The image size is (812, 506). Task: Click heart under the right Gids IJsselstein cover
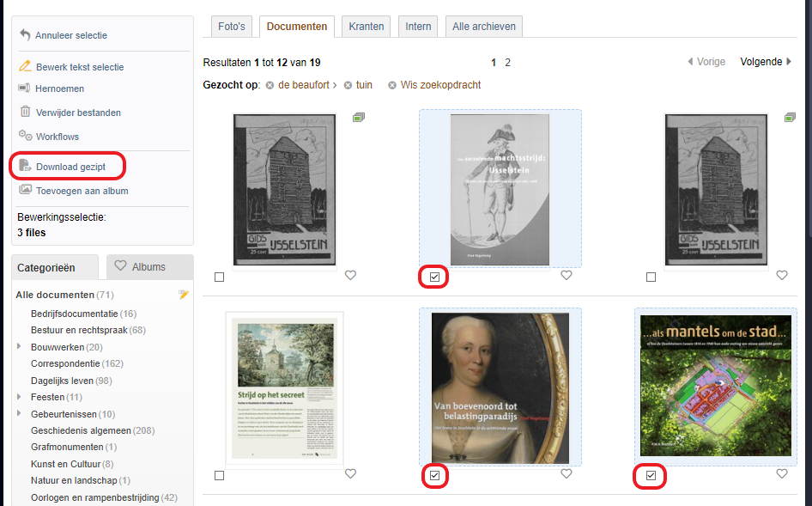click(782, 275)
